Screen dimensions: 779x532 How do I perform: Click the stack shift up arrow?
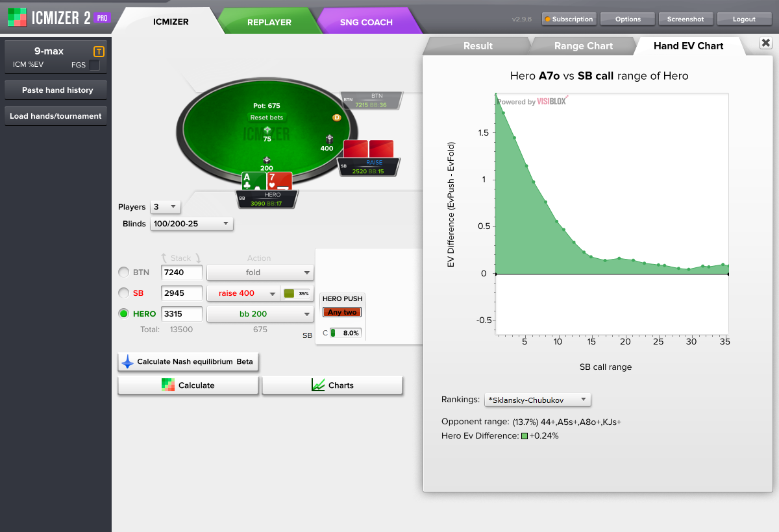pos(164,258)
